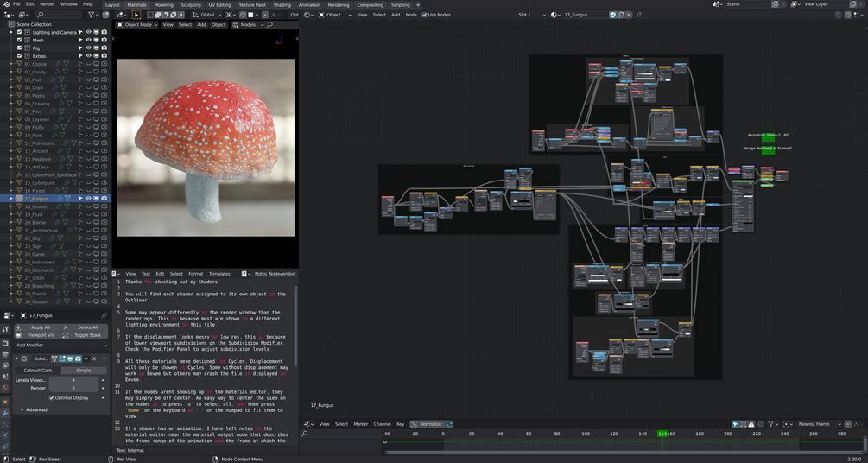Expand the 01_Cookie outliner row
The image size is (868, 463).
click(11, 64)
